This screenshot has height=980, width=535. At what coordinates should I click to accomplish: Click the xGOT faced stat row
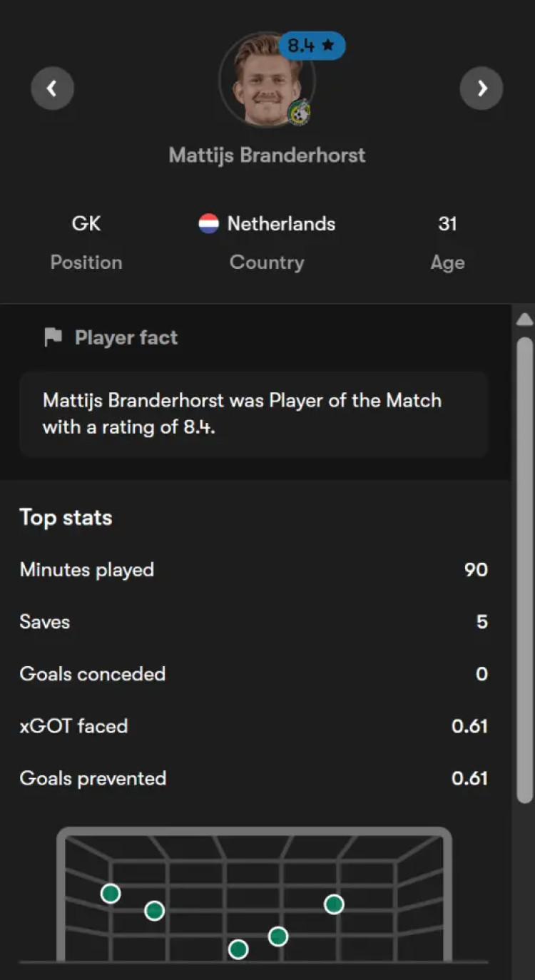pos(253,726)
